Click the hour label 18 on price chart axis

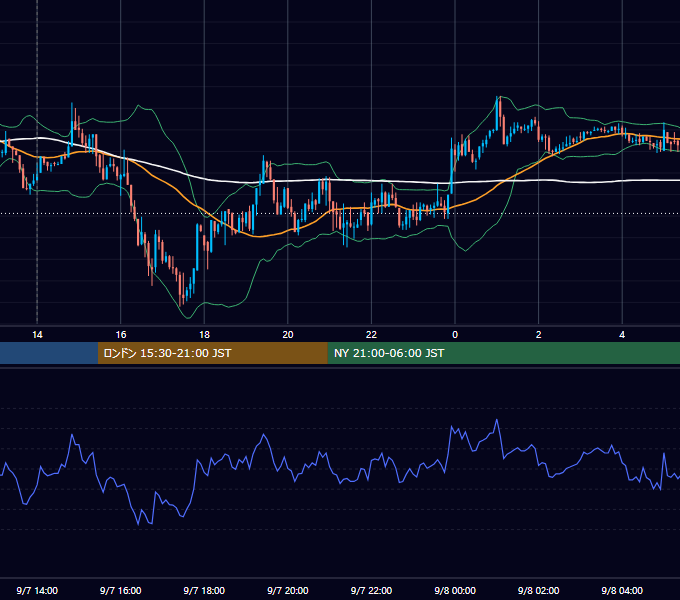click(x=204, y=335)
